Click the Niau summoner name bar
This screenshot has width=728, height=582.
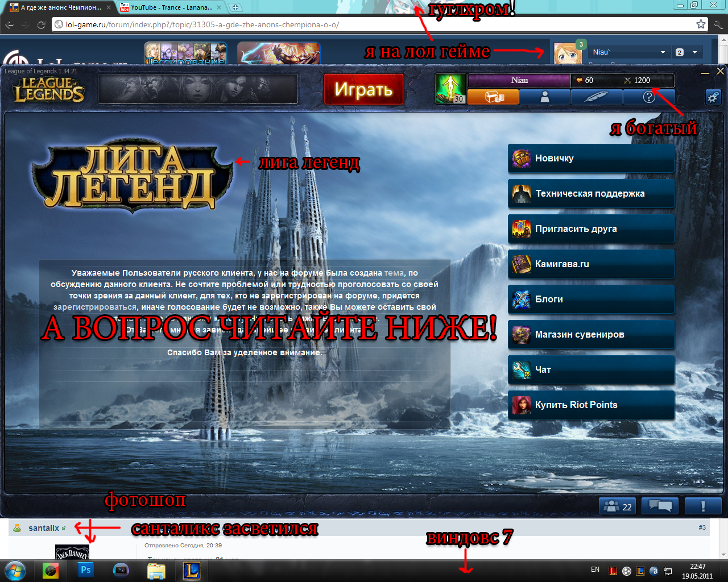point(519,80)
